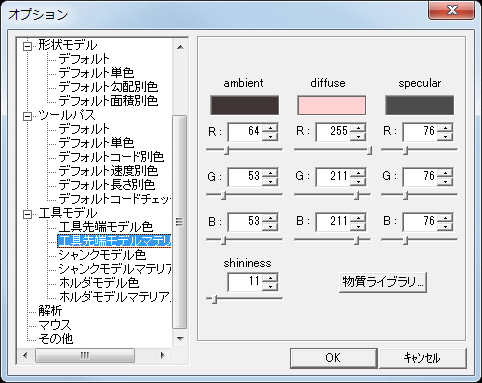This screenshot has height=383, width=482.
Task: Select 工具先端モデルマテリアル tree item
Action: [114, 241]
